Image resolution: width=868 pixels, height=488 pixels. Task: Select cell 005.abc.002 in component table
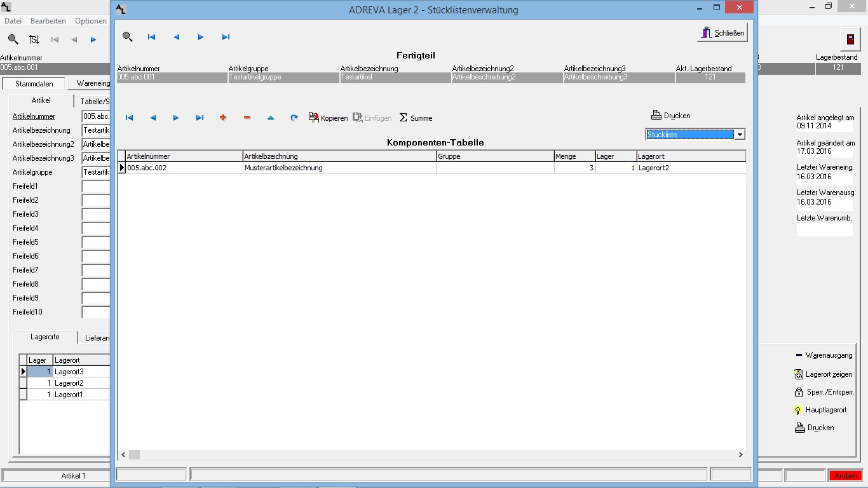coord(184,168)
